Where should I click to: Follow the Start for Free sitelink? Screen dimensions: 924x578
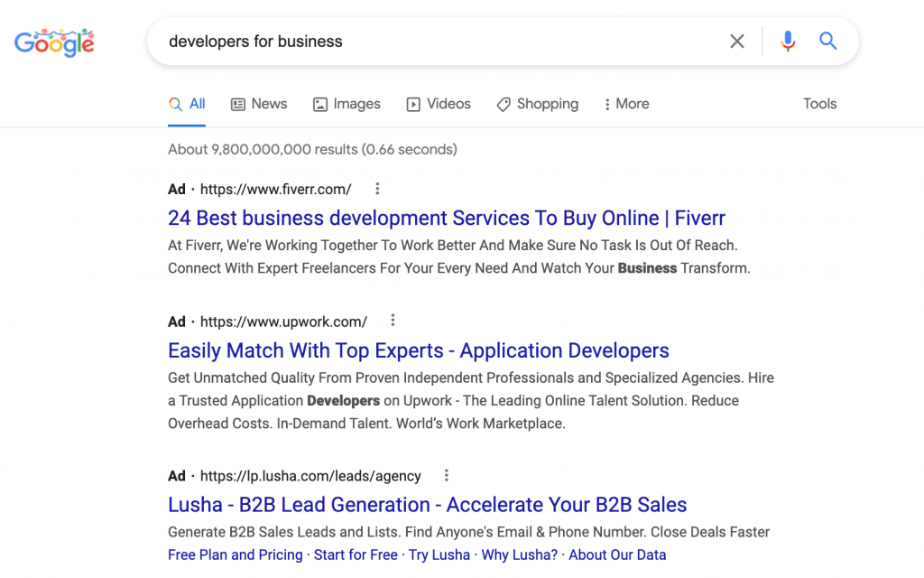[356, 555]
